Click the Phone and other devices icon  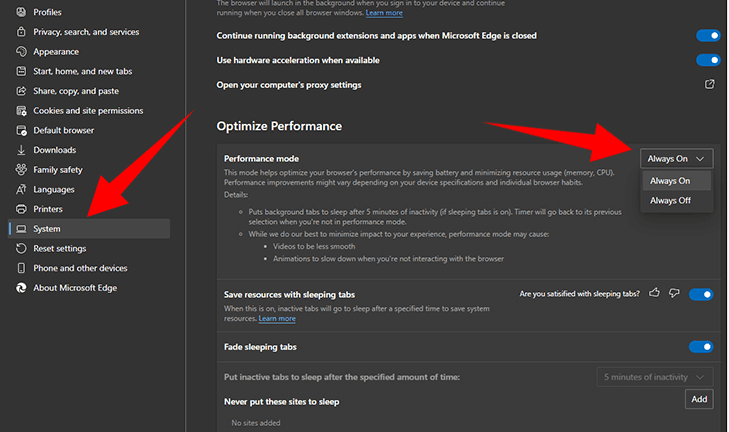(21, 268)
